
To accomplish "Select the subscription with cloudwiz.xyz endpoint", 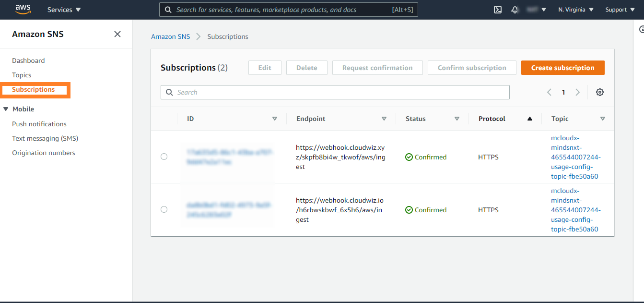I will (164, 157).
